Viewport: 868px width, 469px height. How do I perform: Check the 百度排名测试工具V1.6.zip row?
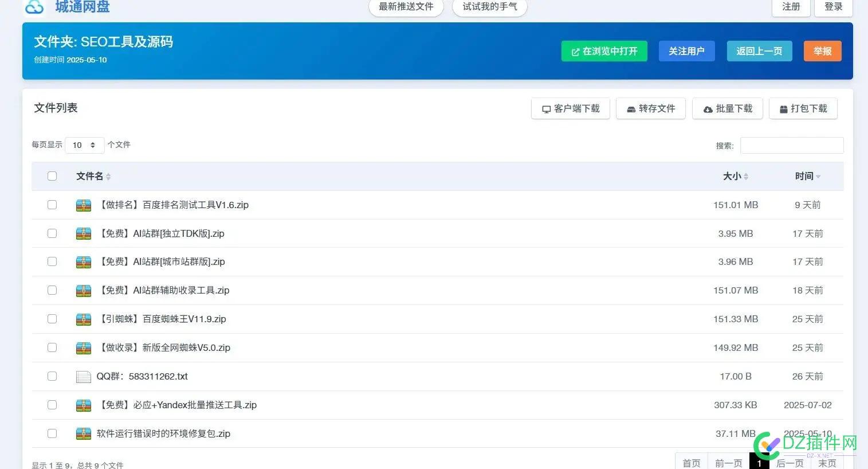coord(52,205)
